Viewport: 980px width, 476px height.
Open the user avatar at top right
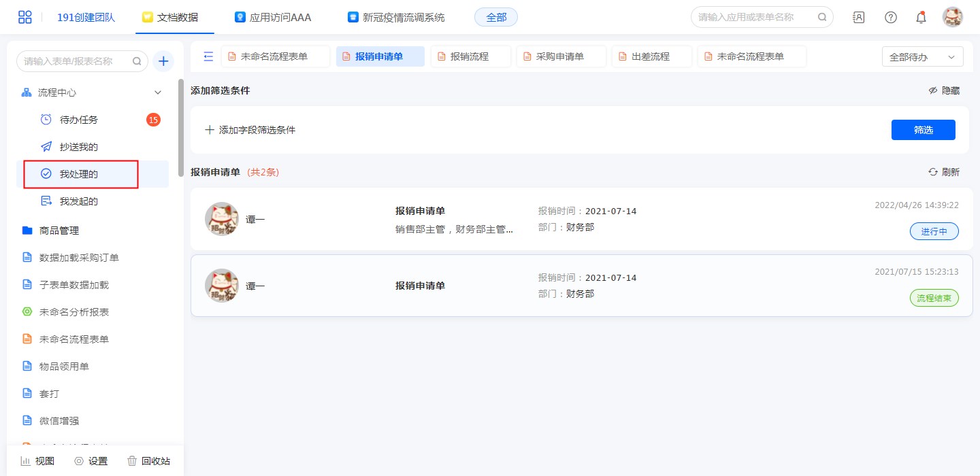pyautogui.click(x=952, y=17)
